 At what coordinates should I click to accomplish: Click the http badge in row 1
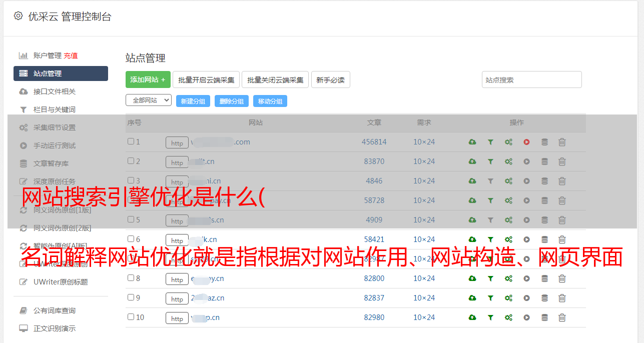pyautogui.click(x=177, y=142)
